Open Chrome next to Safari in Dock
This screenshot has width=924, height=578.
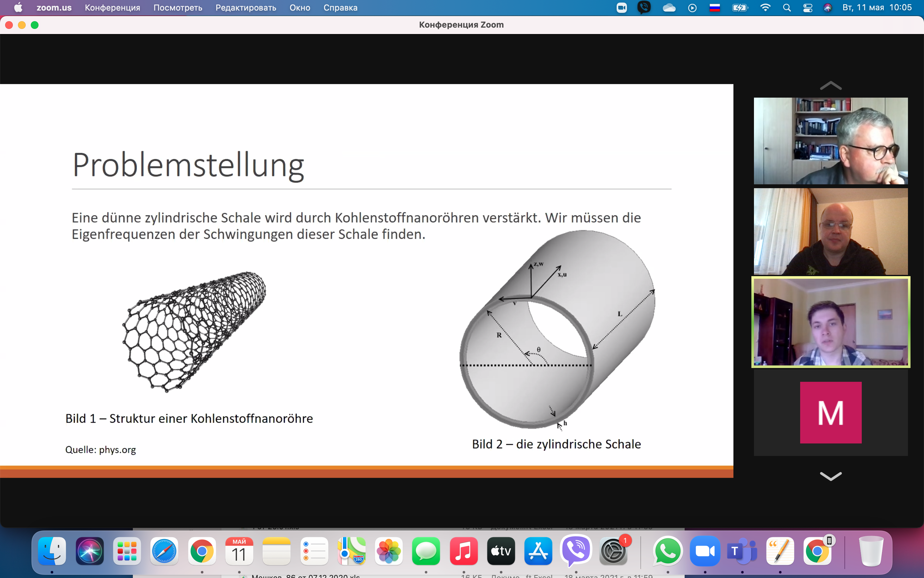pyautogui.click(x=201, y=551)
